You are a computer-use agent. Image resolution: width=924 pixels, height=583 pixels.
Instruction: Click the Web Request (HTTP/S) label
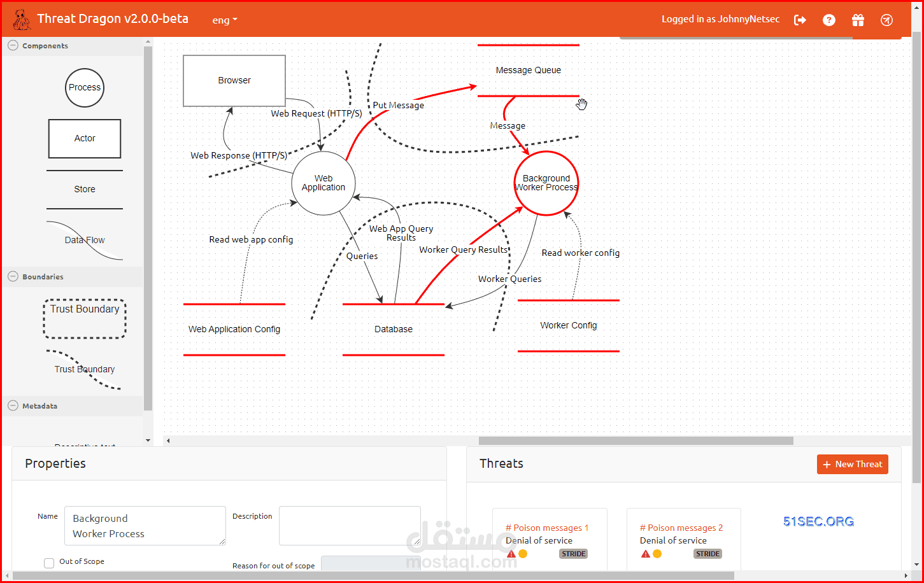316,114
